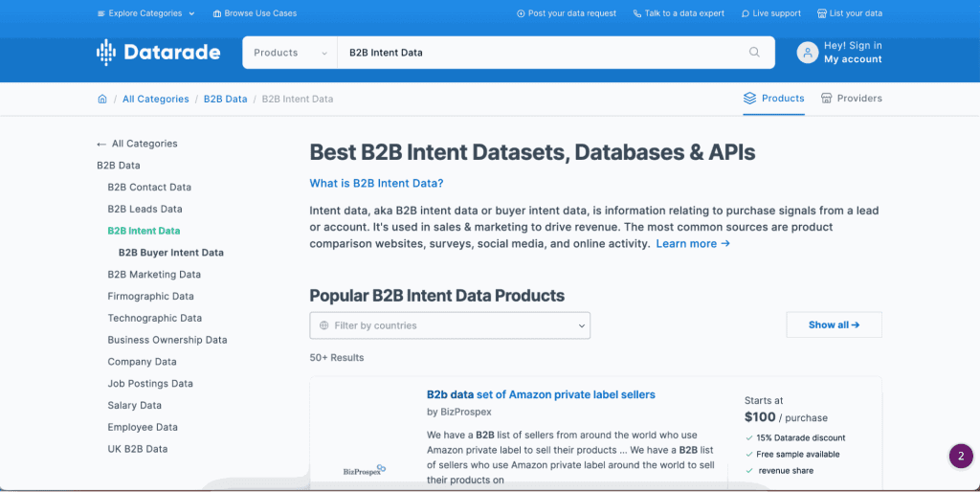This screenshot has width=980, height=492.
Task: Go to home via breadcrumb house icon
Action: [x=102, y=99]
